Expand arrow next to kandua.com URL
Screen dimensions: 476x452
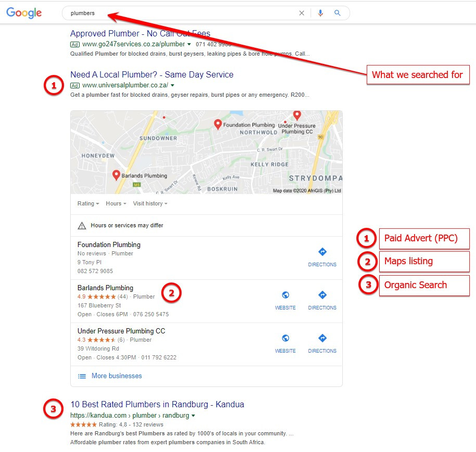194,415
